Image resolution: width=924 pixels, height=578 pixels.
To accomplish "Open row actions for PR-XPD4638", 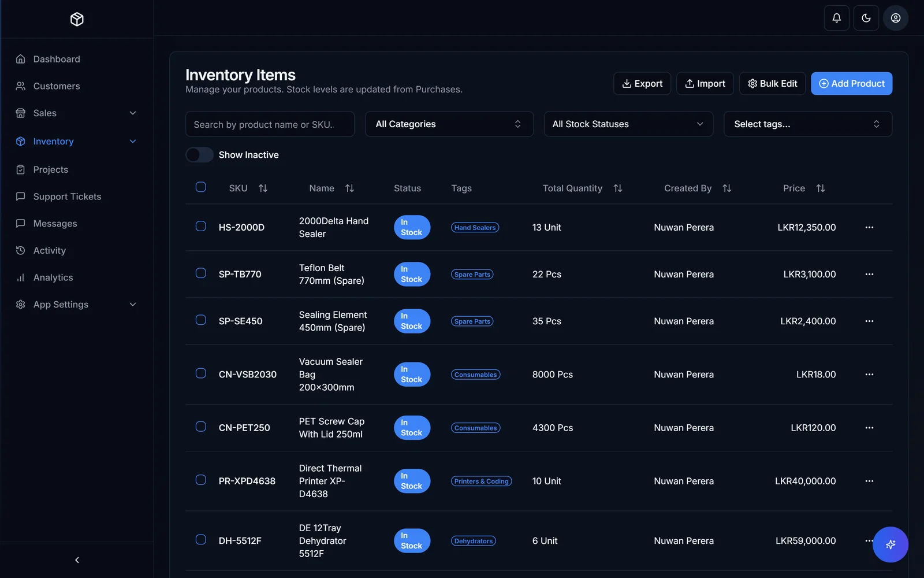I will click(869, 481).
